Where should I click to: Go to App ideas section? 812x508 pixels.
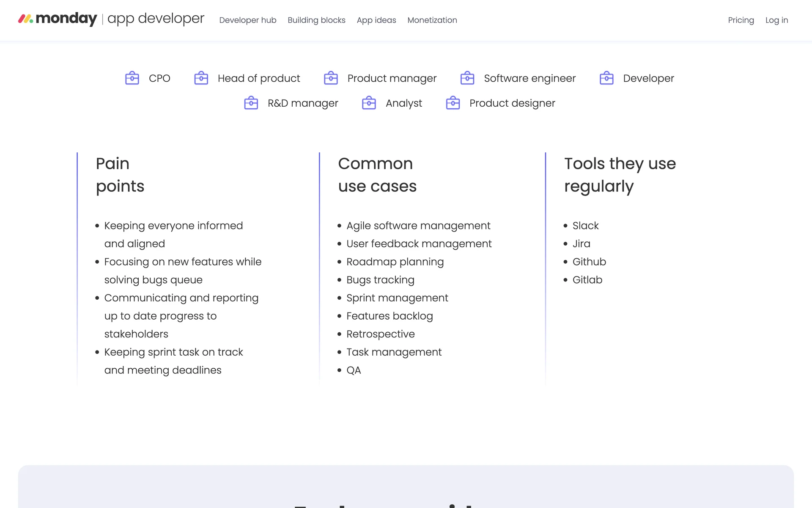coord(376,20)
